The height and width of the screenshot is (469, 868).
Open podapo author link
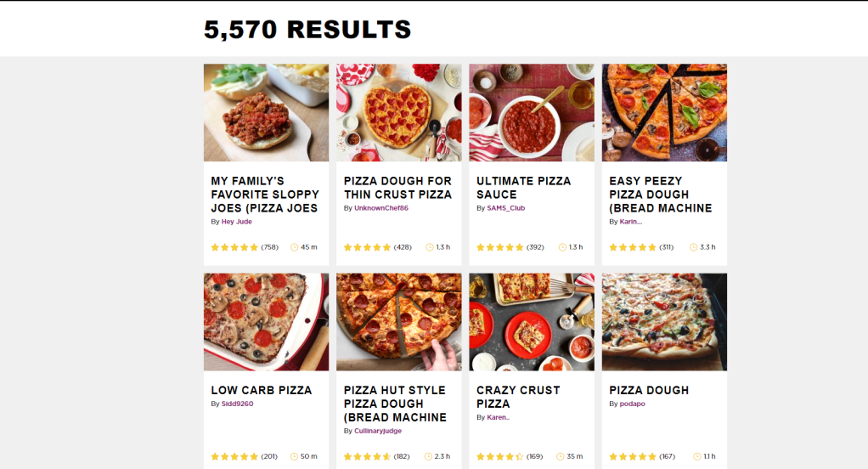point(633,404)
